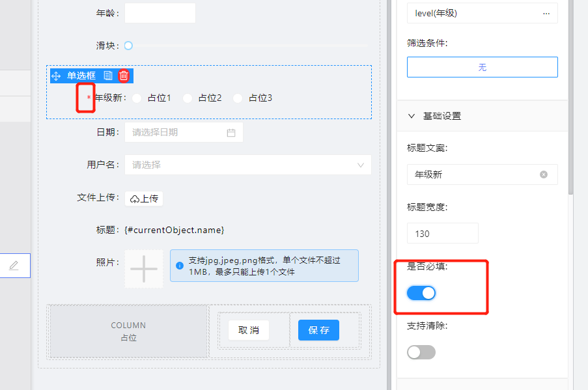Click the 请选择日期 date input
Viewport: 588px width, 390px height.
[184, 132]
